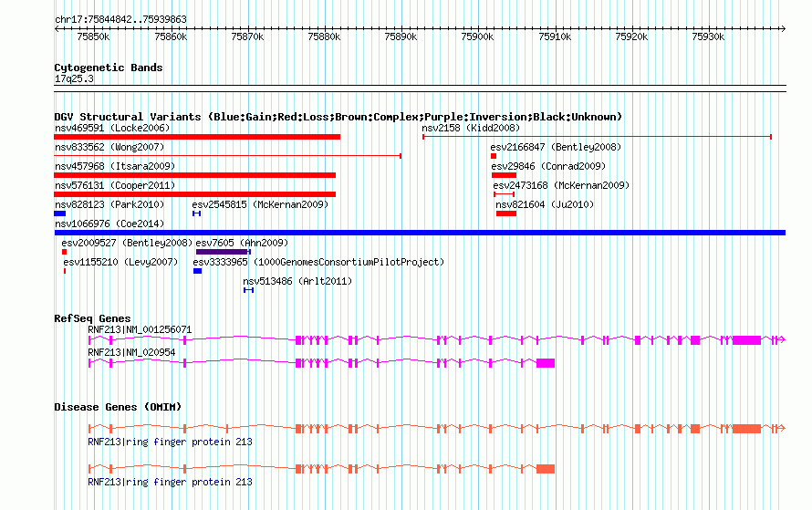
Task: Click the 75880k ruler tick label
Action: [x=324, y=36]
